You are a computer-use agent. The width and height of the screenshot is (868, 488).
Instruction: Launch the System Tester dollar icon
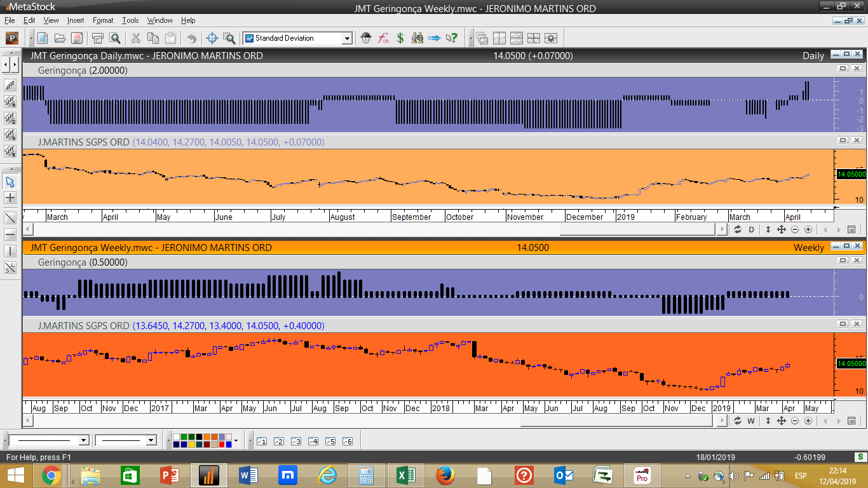pos(400,38)
